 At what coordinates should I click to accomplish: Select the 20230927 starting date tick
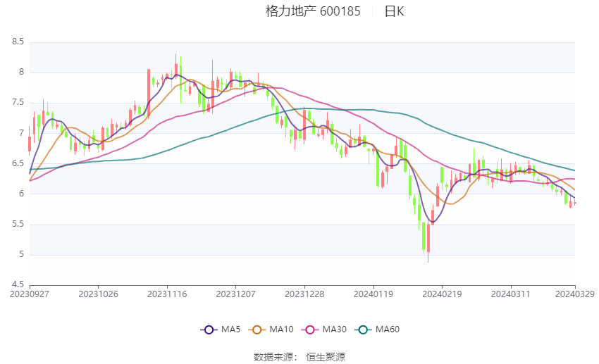[x=30, y=294]
